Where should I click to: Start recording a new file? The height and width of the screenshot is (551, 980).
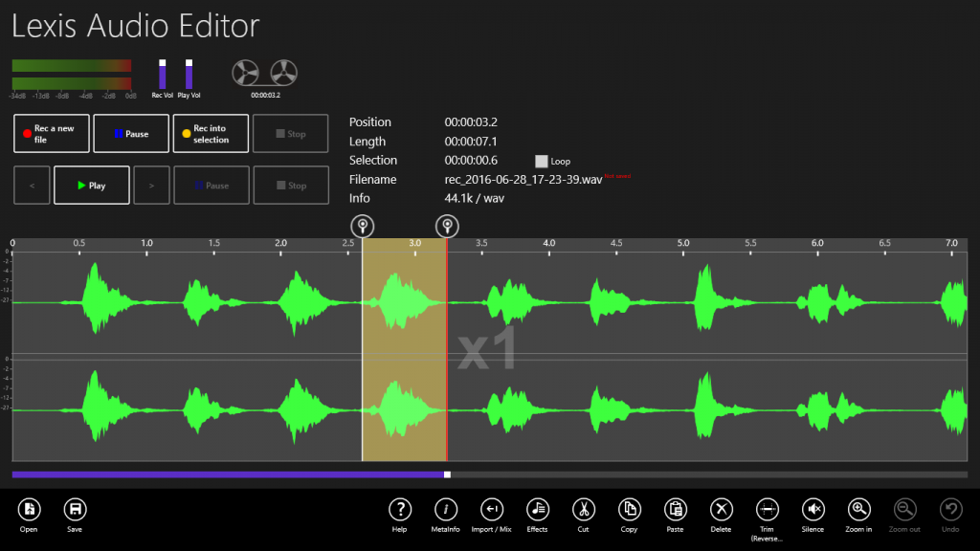point(51,133)
